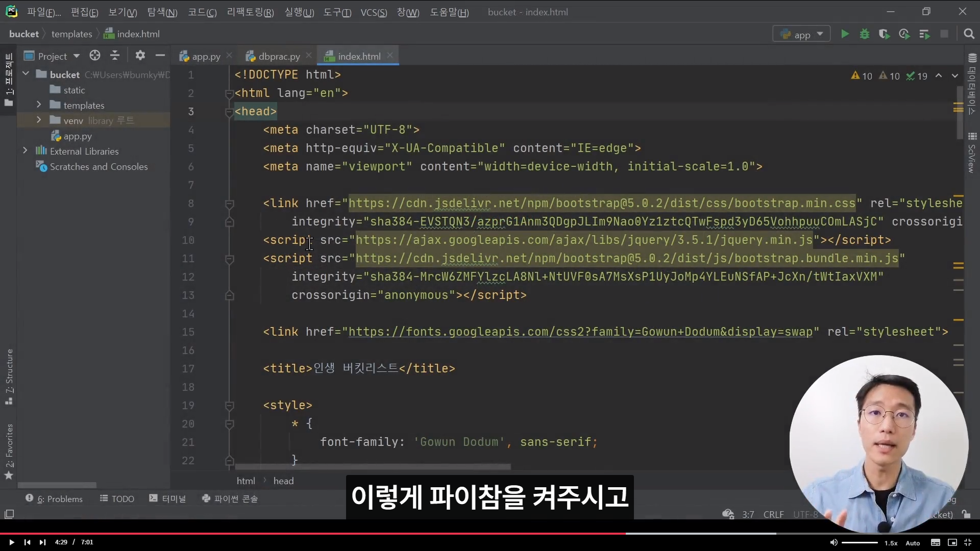The height and width of the screenshot is (551, 980).
Task: Seek the video progress bar
Action: click(x=490, y=533)
